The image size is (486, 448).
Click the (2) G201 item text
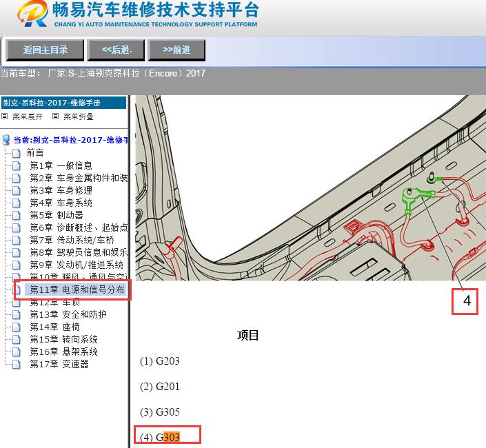click(x=160, y=387)
